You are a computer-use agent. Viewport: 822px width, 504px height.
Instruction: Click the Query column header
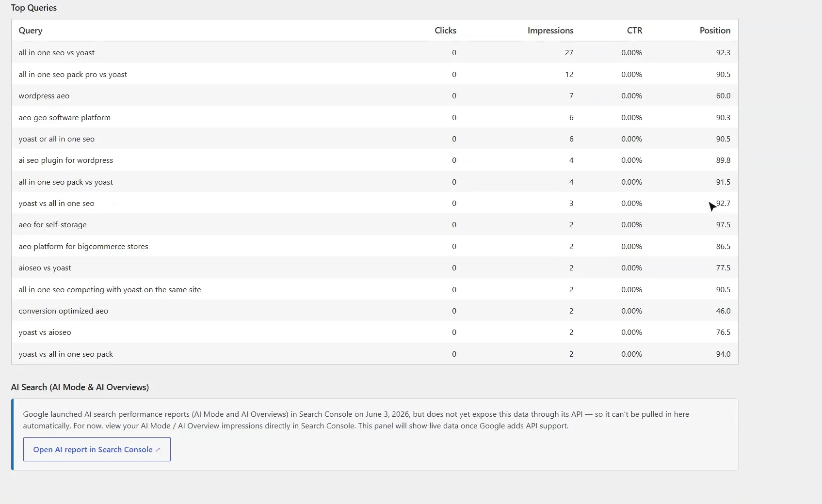31,31
